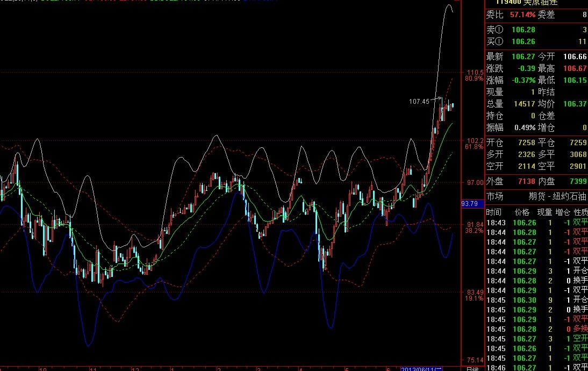
Task: Click the 性质 column header
Action: (580, 212)
